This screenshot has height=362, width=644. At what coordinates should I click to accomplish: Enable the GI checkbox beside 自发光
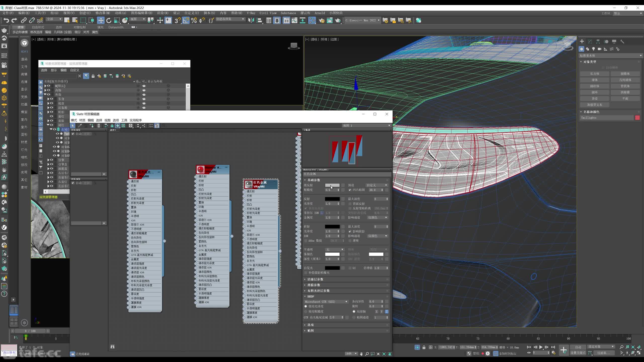(x=350, y=268)
